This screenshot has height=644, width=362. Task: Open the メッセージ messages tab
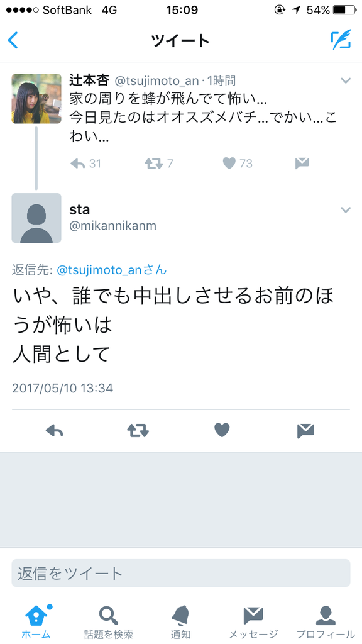click(253, 621)
